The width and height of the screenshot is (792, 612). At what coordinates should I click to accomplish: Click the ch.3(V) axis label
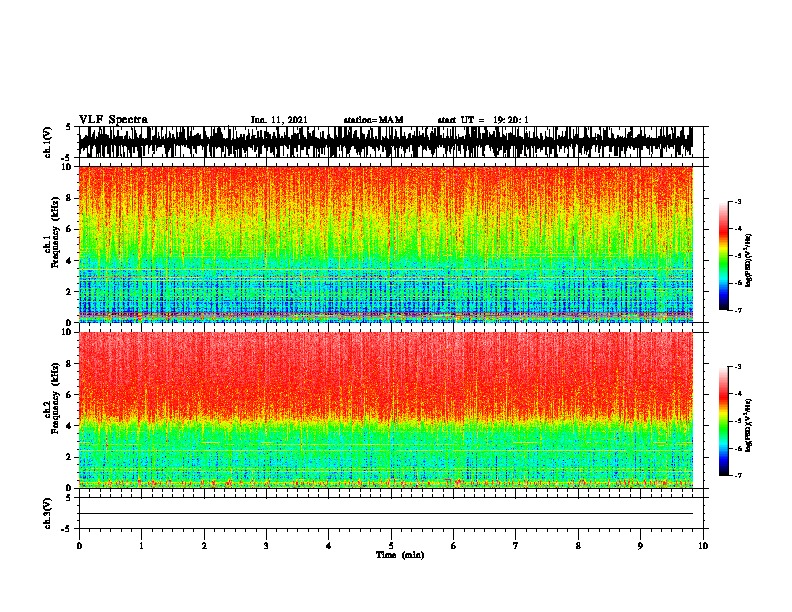tap(48, 513)
